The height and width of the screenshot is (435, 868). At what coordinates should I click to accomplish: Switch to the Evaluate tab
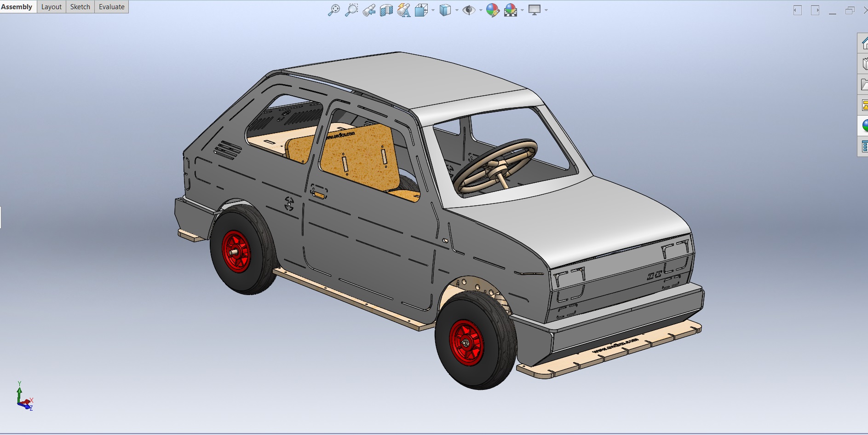click(x=112, y=6)
